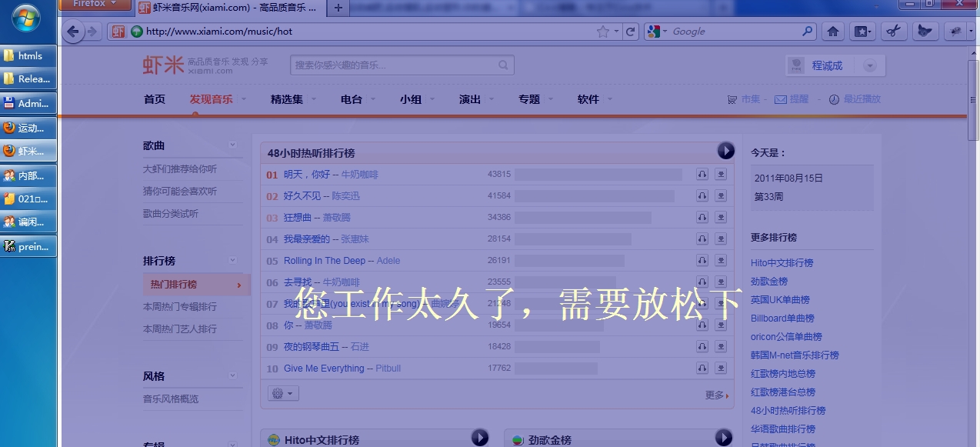This screenshot has width=980, height=447.
Task: Click the Xiami site search magnifier
Action: pyautogui.click(x=505, y=65)
